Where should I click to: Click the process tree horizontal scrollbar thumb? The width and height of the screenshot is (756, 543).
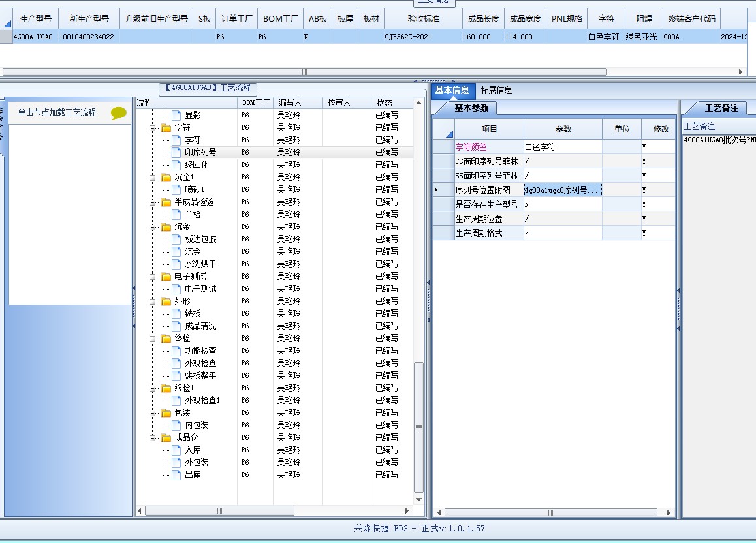pyautogui.click(x=219, y=511)
